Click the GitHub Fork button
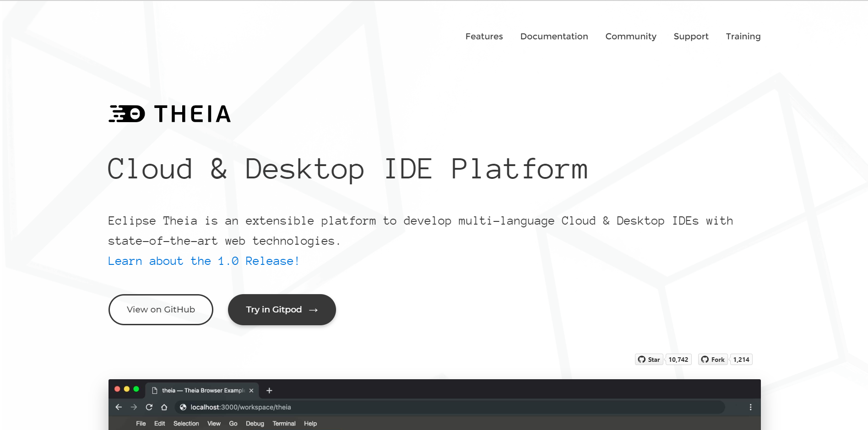This screenshot has width=868, height=430. pyautogui.click(x=713, y=360)
